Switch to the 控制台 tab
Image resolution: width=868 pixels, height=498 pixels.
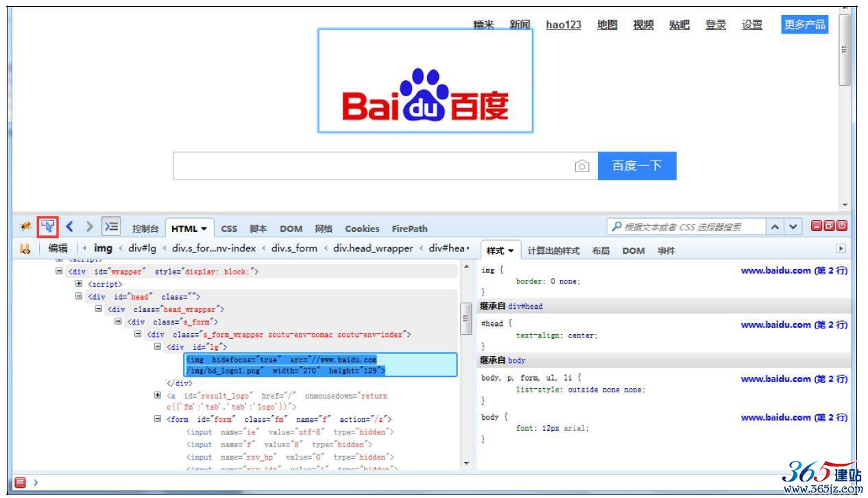[x=145, y=228]
